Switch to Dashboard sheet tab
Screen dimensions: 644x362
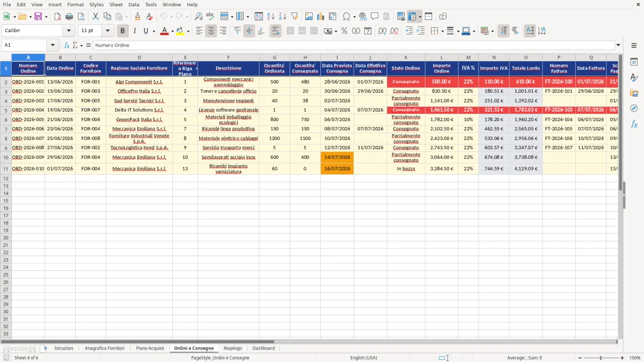(264, 348)
